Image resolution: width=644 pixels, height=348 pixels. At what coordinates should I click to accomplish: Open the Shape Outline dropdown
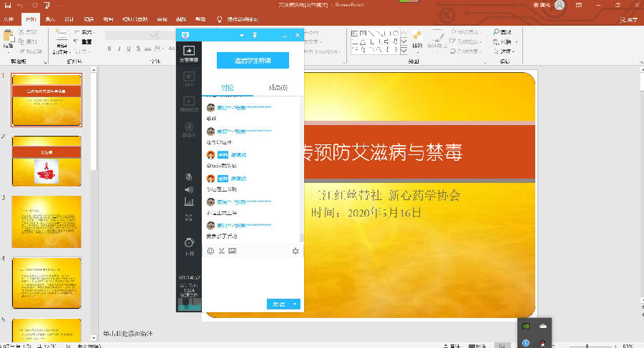click(x=466, y=41)
